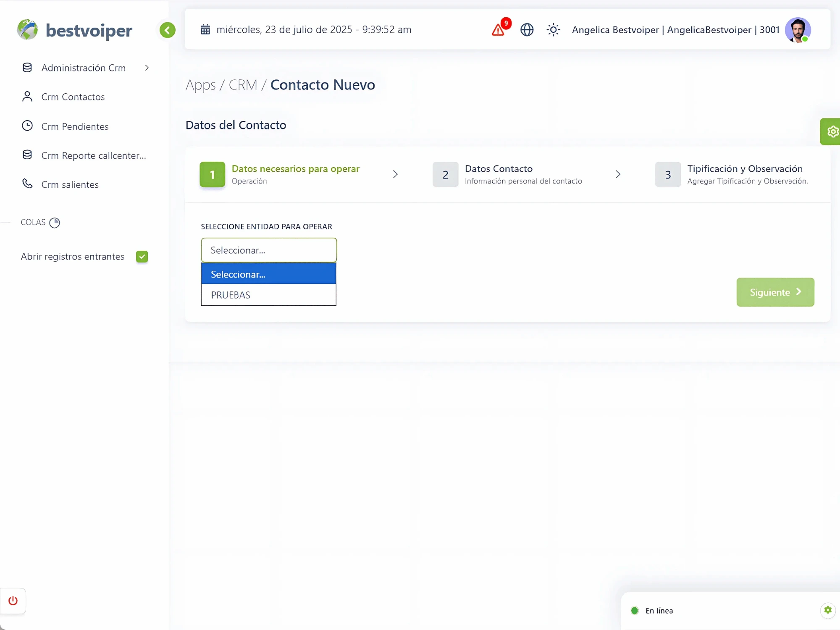Collapse the sidebar with the green arrow
The width and height of the screenshot is (840, 630).
click(x=167, y=30)
